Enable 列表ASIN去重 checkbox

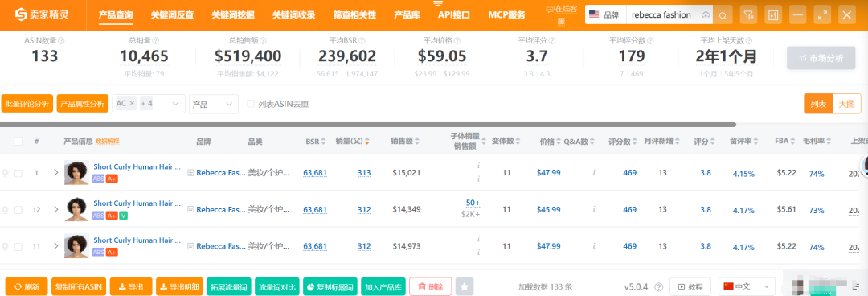251,104
